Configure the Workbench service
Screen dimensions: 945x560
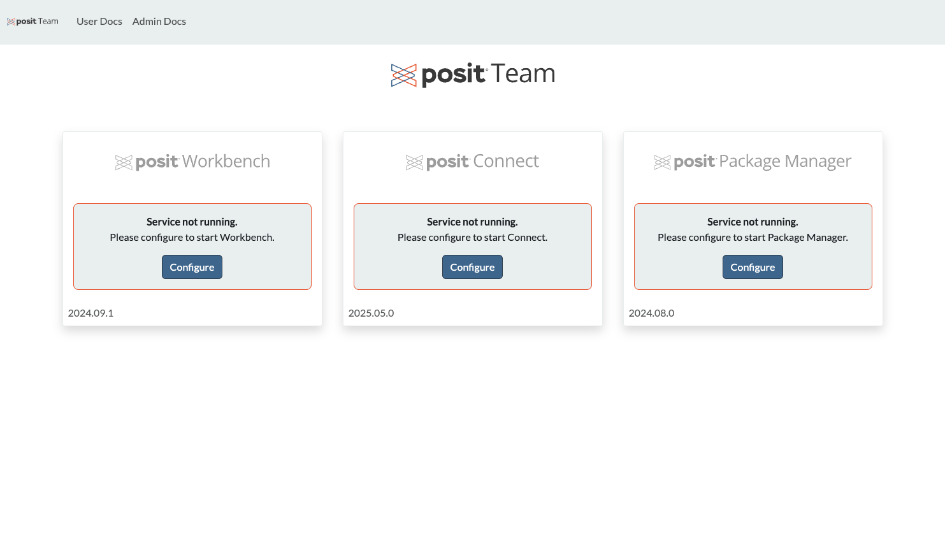click(x=192, y=267)
